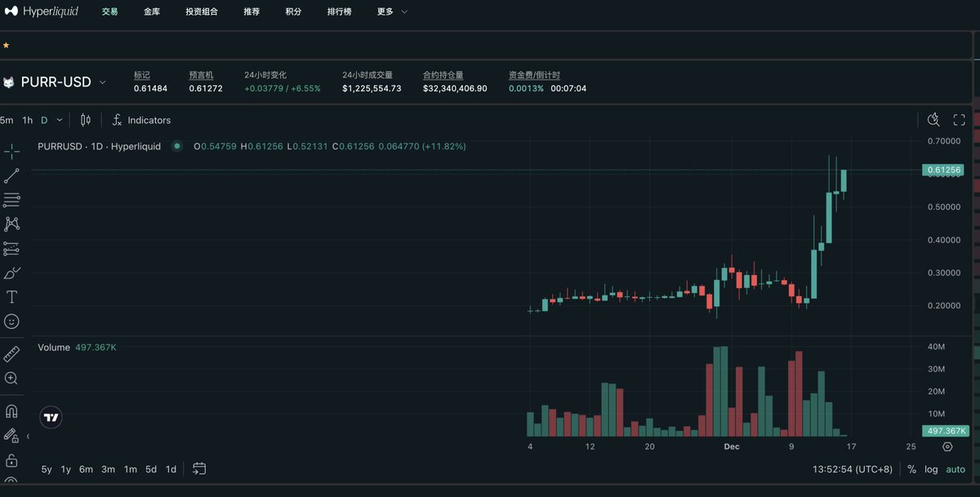The width and height of the screenshot is (980, 497).
Task: Select the text annotation tool
Action: pos(11,297)
